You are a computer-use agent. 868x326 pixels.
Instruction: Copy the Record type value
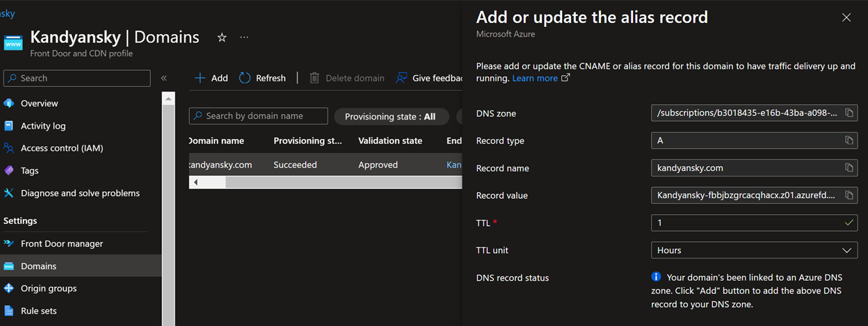[849, 140]
